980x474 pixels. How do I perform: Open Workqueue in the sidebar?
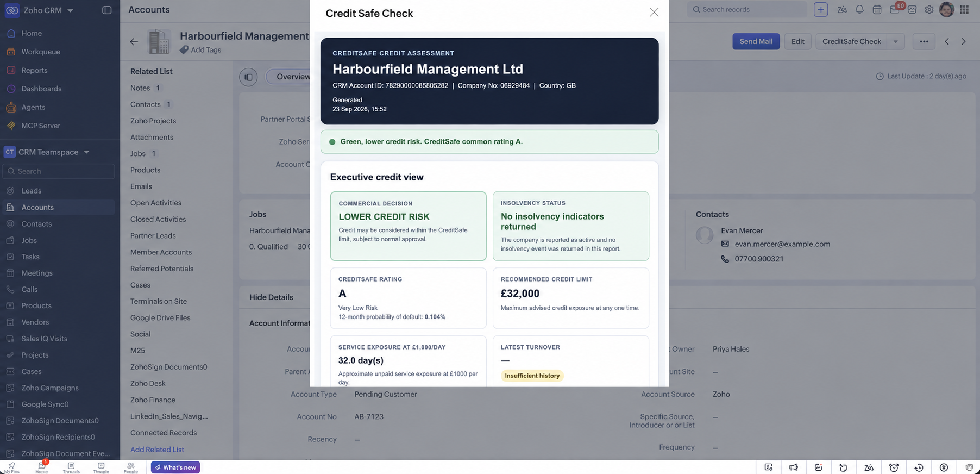(41, 52)
